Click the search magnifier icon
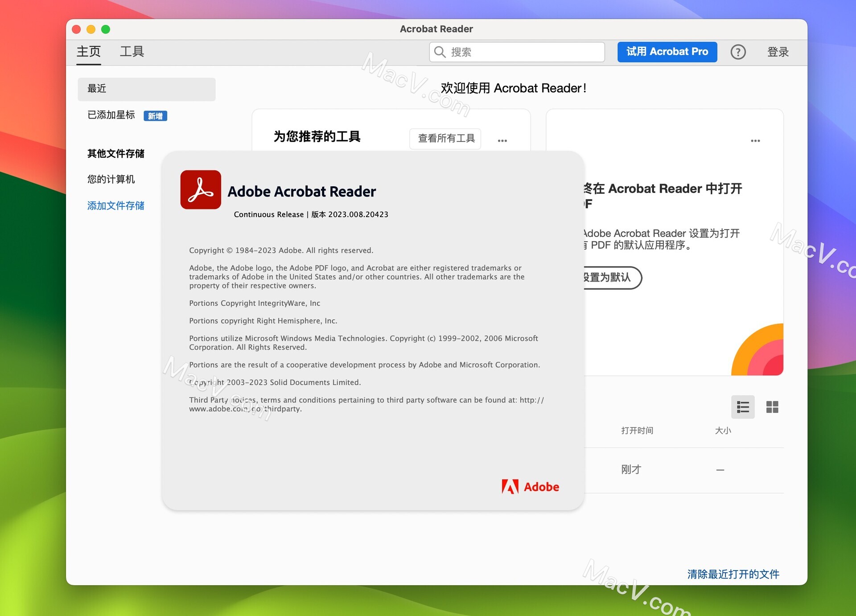Viewport: 856px width, 616px height. pos(440,52)
